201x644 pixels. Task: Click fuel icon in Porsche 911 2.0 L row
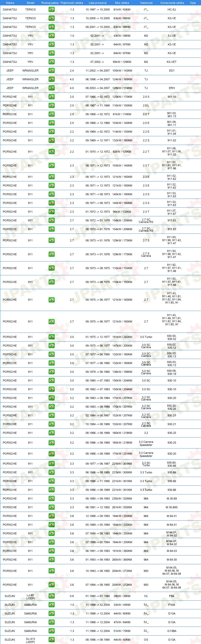coord(51,105)
